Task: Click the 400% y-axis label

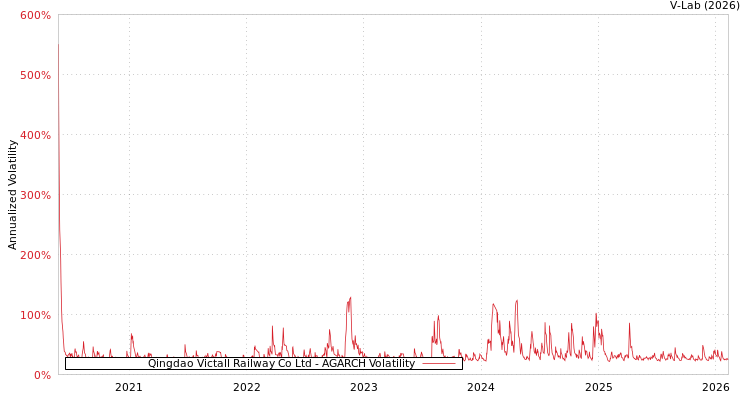Action: [x=35, y=135]
